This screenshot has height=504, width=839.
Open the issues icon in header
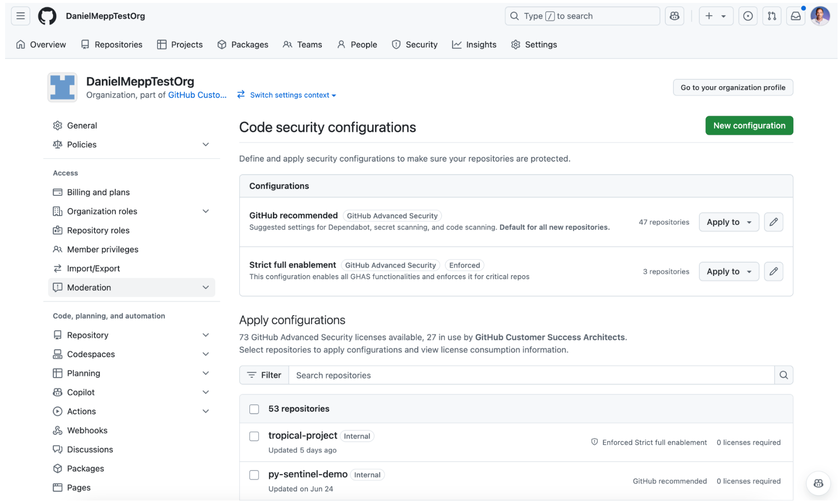(x=748, y=16)
